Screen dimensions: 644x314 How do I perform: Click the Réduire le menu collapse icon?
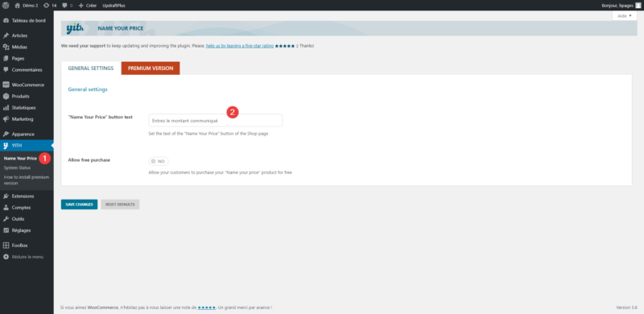point(6,257)
